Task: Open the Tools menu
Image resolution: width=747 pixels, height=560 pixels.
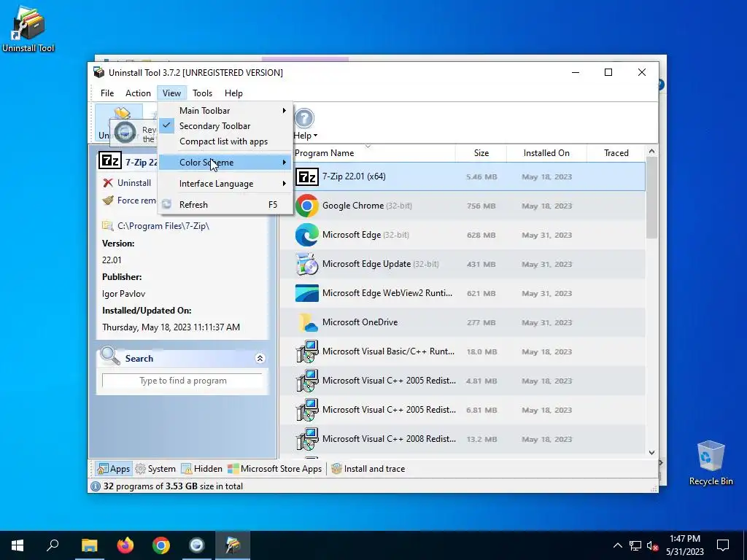Action: click(203, 93)
